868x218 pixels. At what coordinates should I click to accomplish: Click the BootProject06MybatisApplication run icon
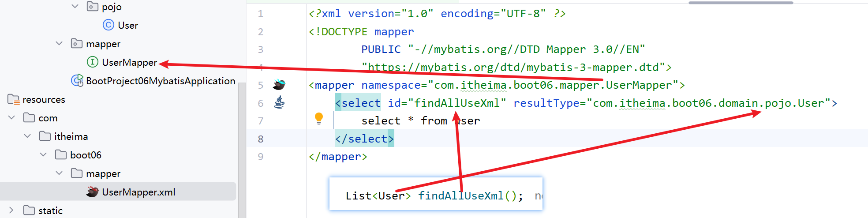(77, 81)
